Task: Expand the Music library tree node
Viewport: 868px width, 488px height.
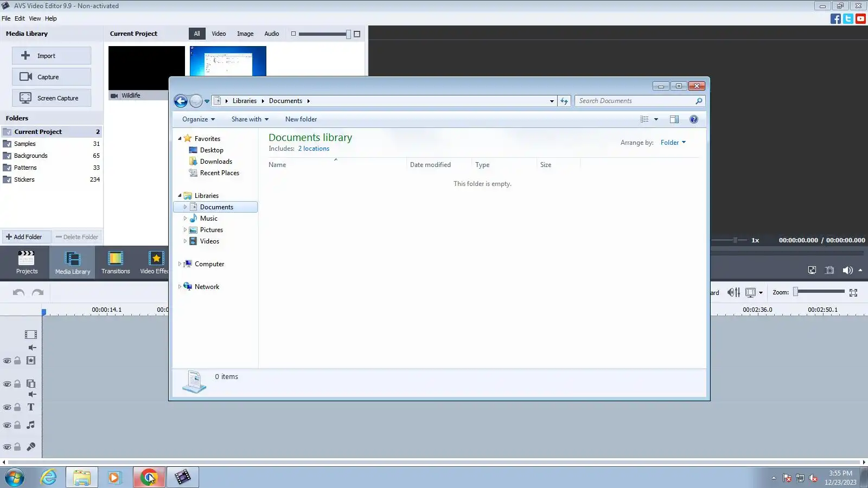Action: click(x=185, y=219)
